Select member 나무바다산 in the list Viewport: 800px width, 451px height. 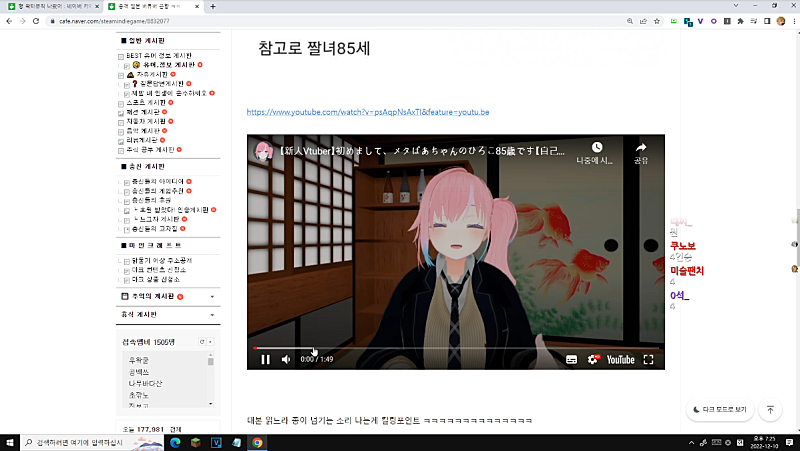coord(145,384)
